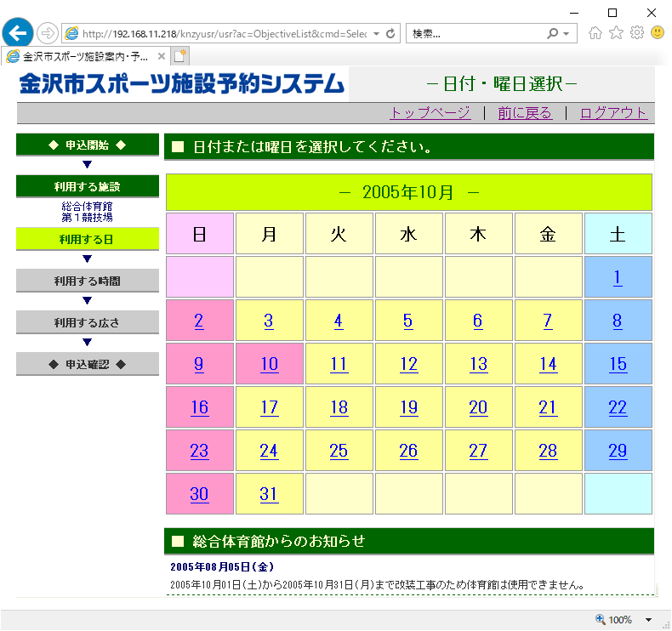
Task: Select the 日 (Sunday) weekday header
Action: click(x=200, y=234)
